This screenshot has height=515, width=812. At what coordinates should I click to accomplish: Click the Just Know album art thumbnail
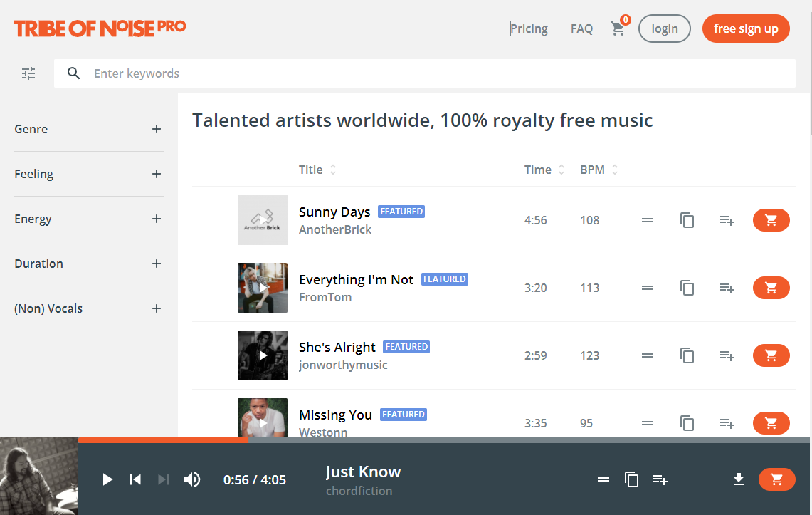click(x=39, y=476)
